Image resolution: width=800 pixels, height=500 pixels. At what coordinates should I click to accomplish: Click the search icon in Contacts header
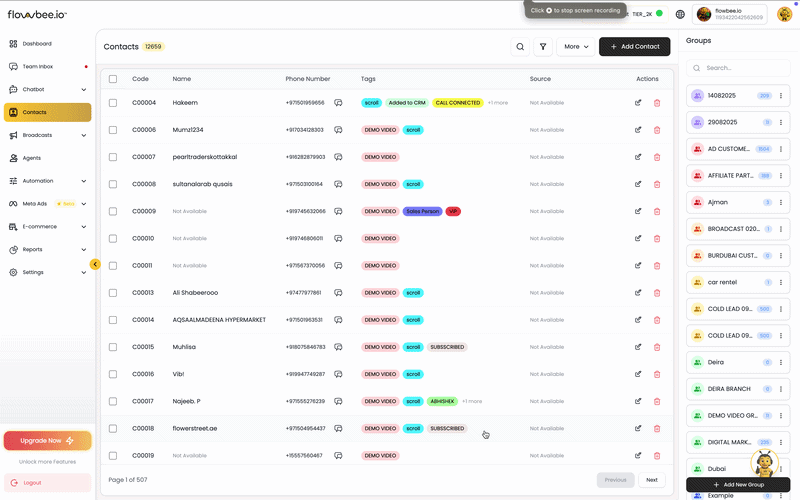click(520, 47)
